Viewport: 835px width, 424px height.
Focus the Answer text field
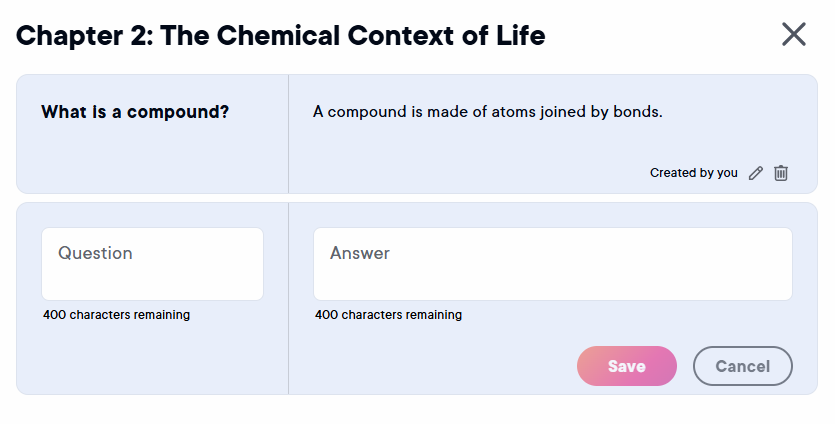552,264
